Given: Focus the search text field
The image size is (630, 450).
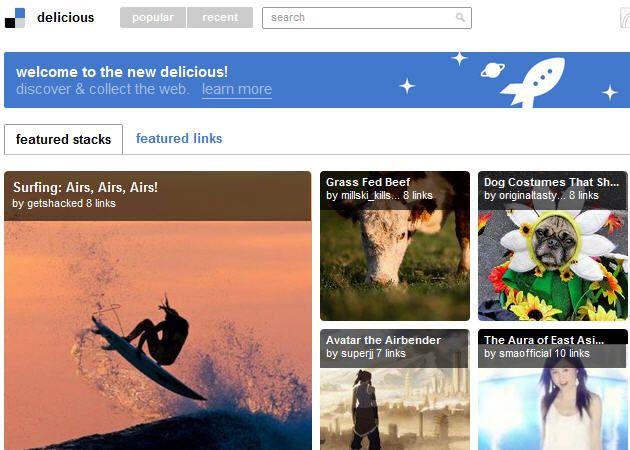Looking at the screenshot, I should [360, 18].
